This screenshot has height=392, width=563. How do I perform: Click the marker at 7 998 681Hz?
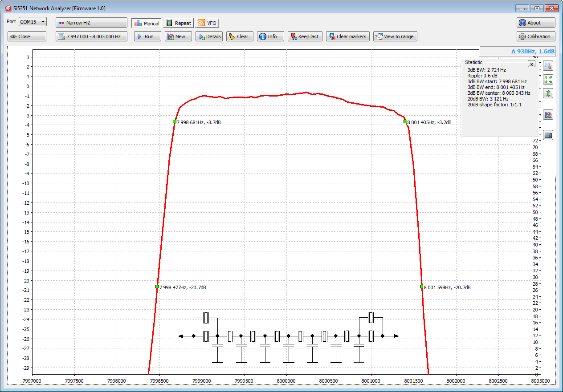pos(175,121)
